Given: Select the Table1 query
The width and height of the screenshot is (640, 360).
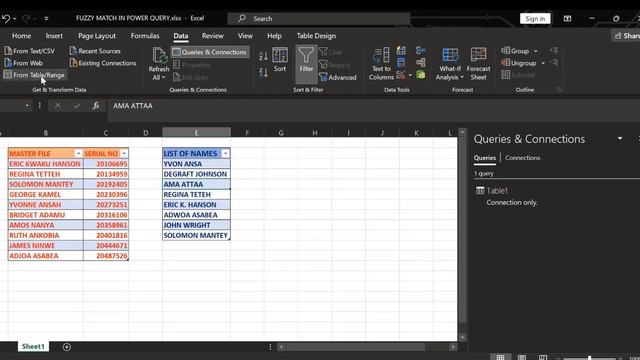Looking at the screenshot, I should click(x=497, y=191).
